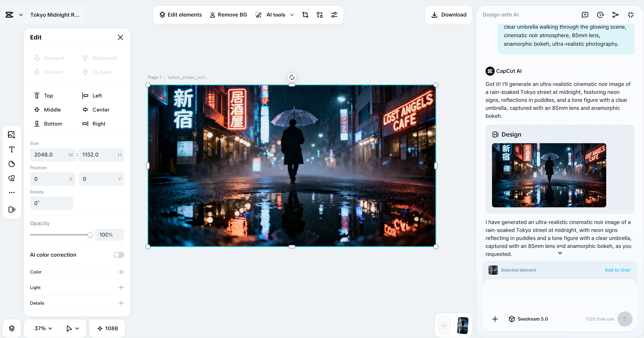
Task: Select the Shapes tool in the sidebar
Action: click(12, 164)
